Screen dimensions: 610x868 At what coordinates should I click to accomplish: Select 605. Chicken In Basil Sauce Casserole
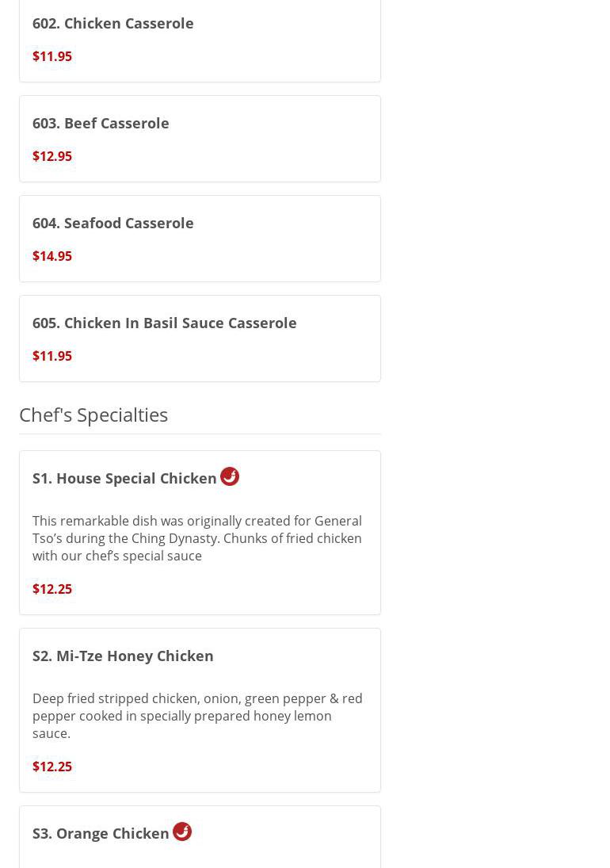pos(165,323)
